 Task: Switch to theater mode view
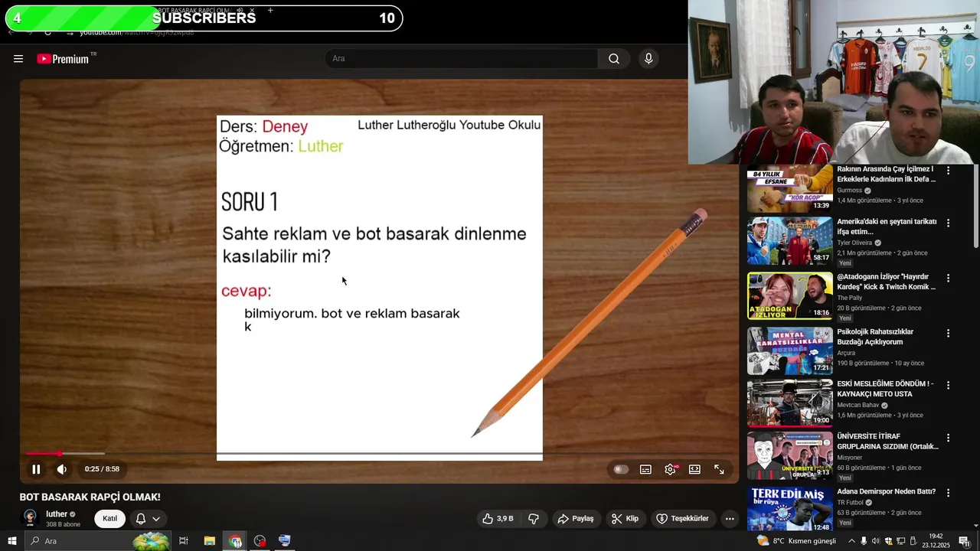pyautogui.click(x=694, y=469)
